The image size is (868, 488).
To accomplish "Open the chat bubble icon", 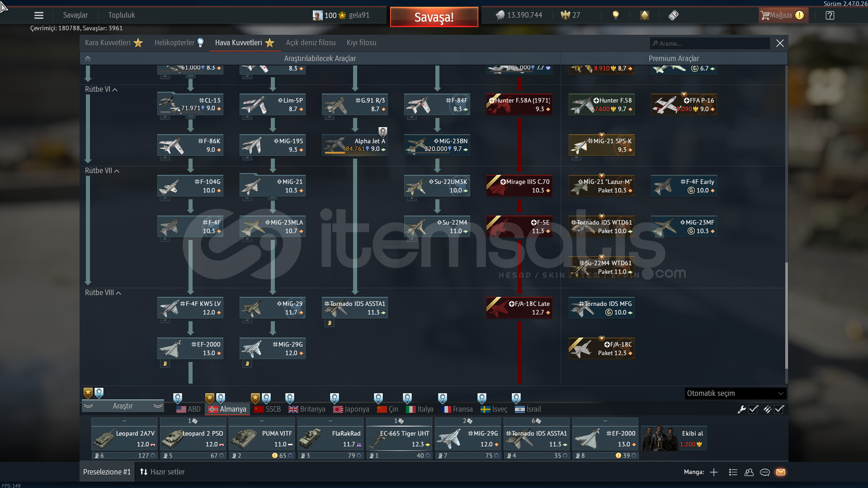I will (765, 472).
